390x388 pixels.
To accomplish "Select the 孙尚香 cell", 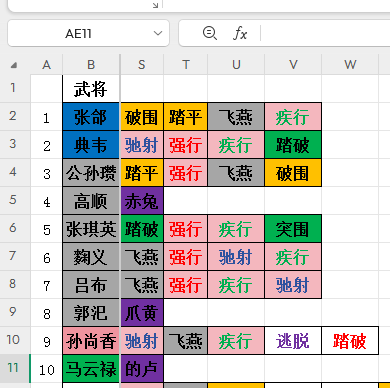I will pyautogui.click(x=91, y=341).
